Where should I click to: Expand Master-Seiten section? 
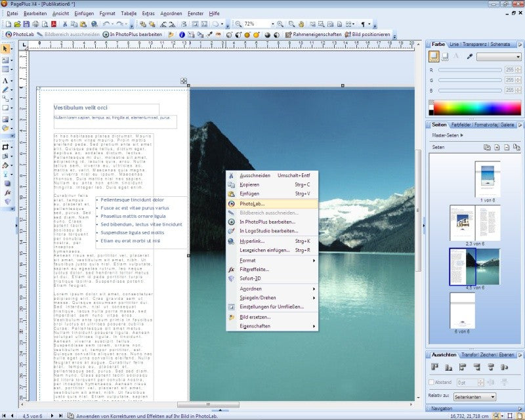click(448, 135)
